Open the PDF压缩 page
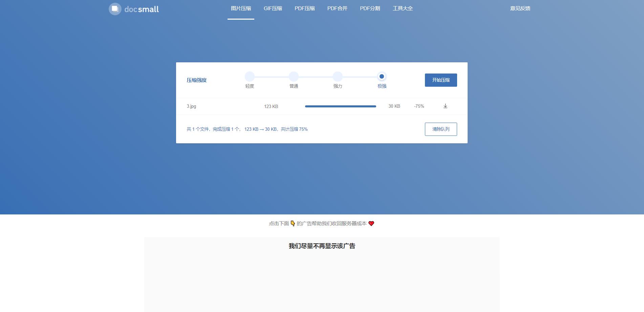The height and width of the screenshot is (312, 644). (304, 8)
